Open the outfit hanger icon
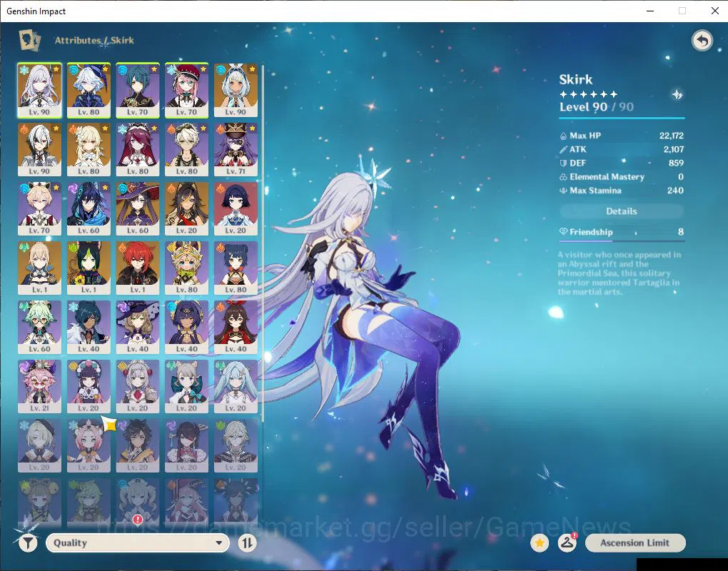The width and height of the screenshot is (728, 571). pos(567,542)
